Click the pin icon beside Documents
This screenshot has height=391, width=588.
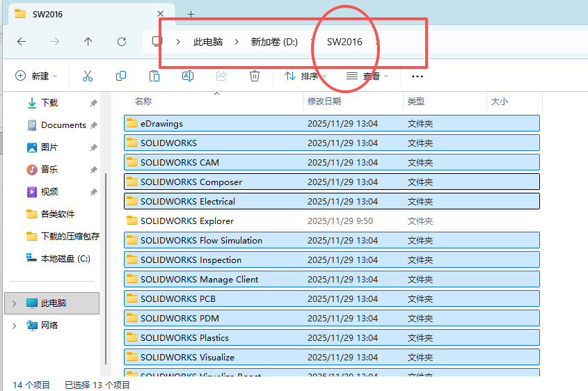tap(93, 125)
